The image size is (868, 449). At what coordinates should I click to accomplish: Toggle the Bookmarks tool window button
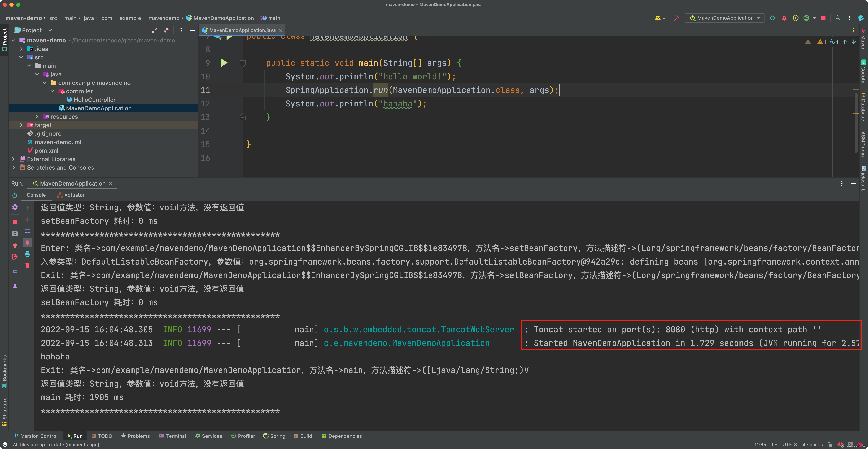click(x=4, y=372)
